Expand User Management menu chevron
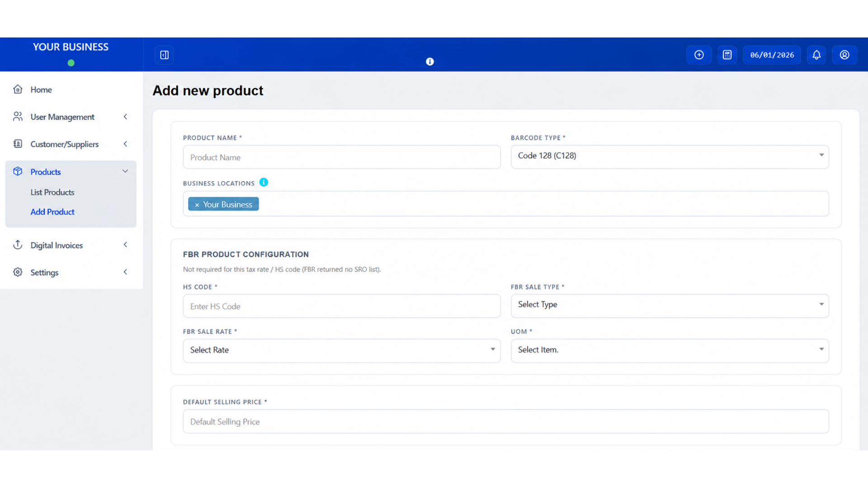This screenshot has width=868, height=488. click(125, 117)
